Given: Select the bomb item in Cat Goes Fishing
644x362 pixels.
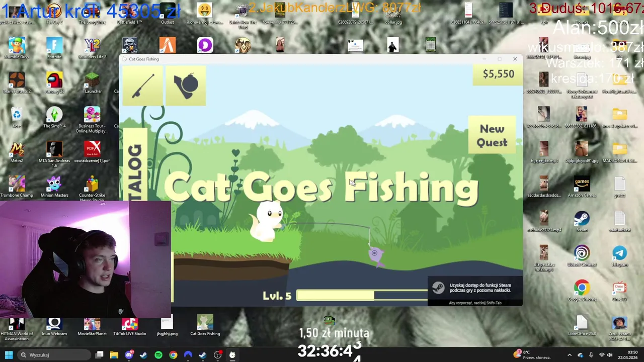Looking at the screenshot, I should 186,85.
